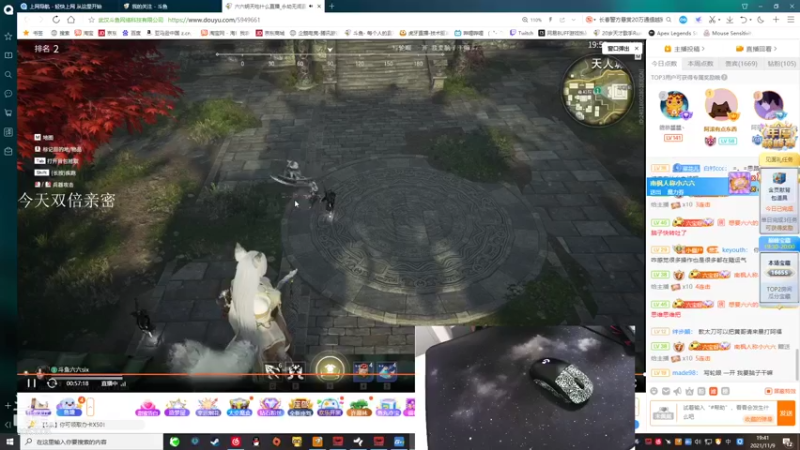The width and height of the screenshot is (800, 450).
Task: Open the 钻粉(105) tab
Action: (781, 64)
